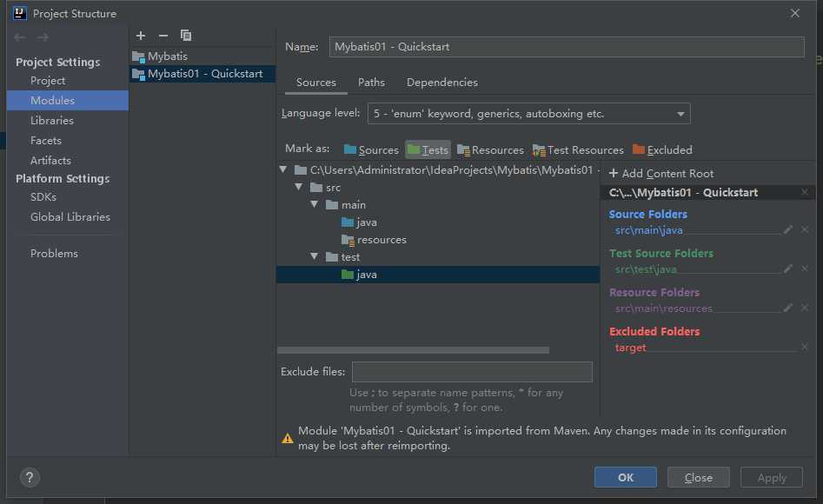
Task: Click the src\main\resources resource entry
Action: 663,308
